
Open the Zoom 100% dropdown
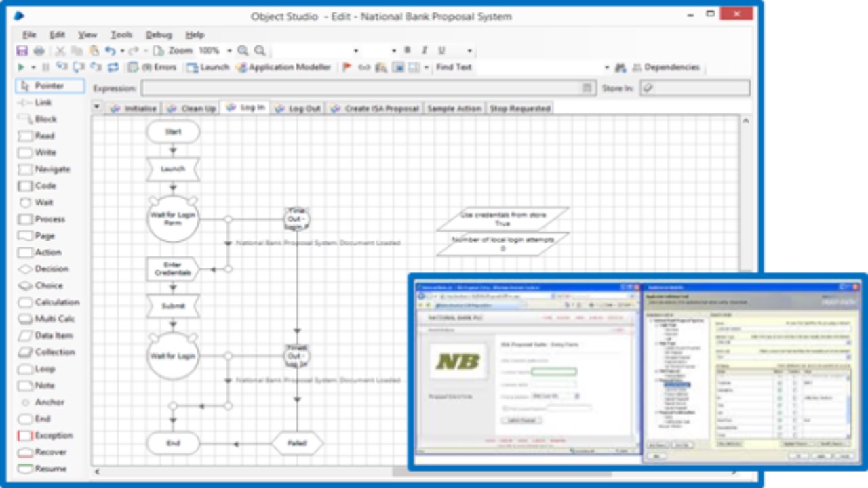pyautogui.click(x=230, y=51)
